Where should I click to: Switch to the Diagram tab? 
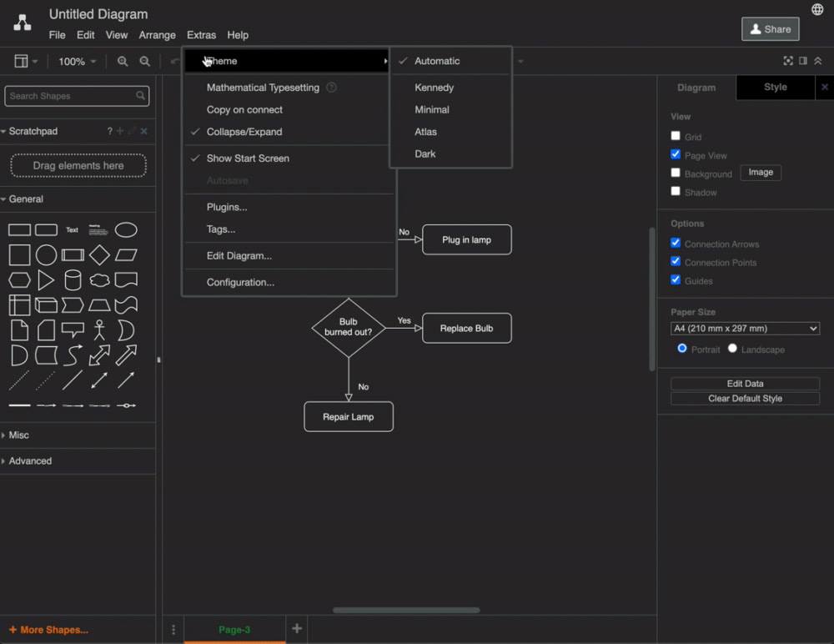click(x=696, y=88)
